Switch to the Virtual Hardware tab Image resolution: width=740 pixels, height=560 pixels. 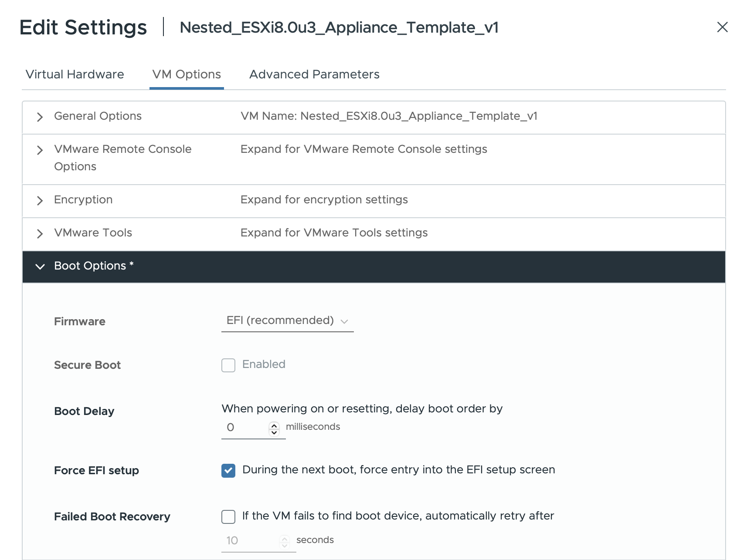pos(75,74)
